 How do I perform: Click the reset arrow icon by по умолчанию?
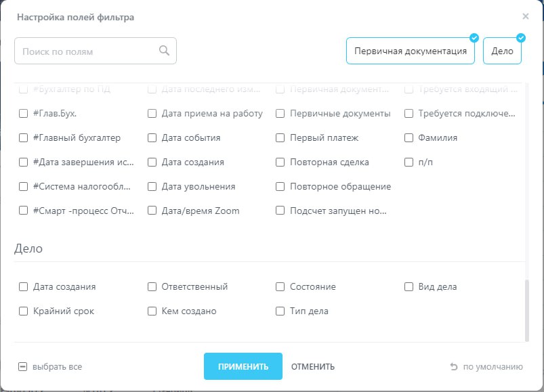point(454,367)
